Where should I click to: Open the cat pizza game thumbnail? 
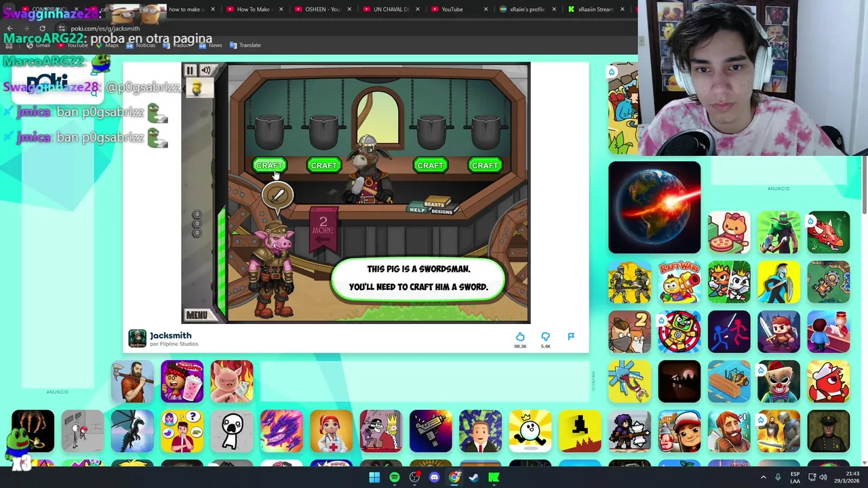point(729,232)
